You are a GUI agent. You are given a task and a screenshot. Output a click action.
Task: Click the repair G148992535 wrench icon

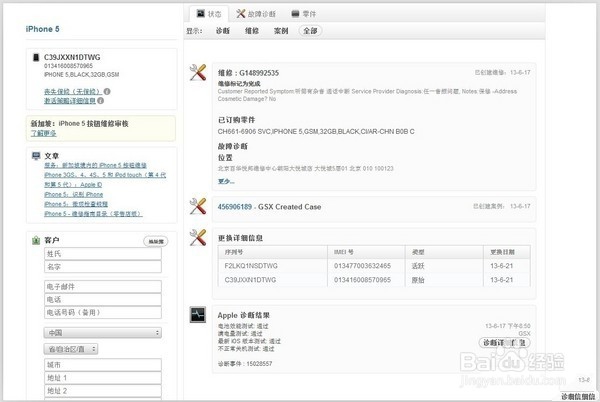pyautogui.click(x=198, y=72)
